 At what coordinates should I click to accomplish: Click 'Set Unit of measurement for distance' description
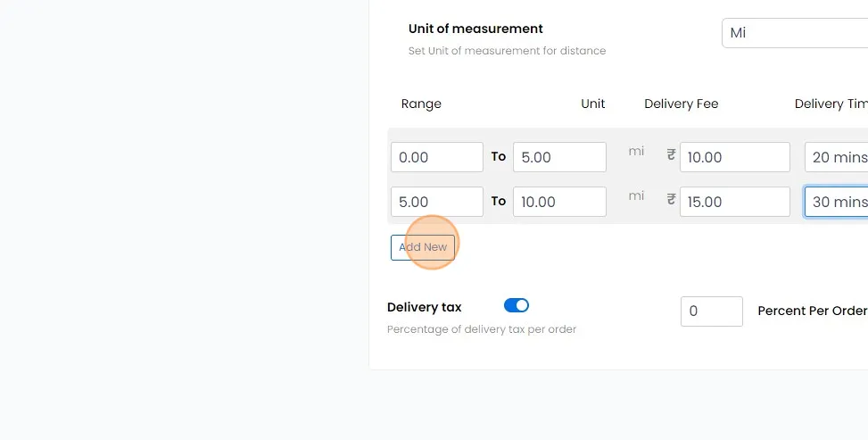pyautogui.click(x=507, y=51)
